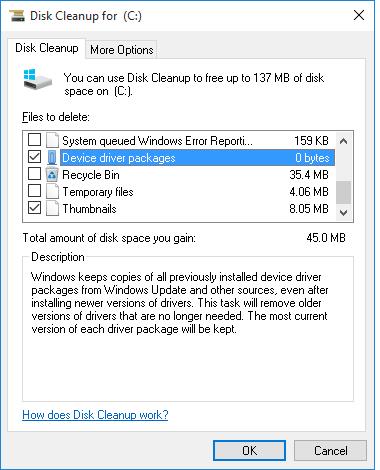
Task: Confirm cleanup with the OK button
Action: point(249,451)
